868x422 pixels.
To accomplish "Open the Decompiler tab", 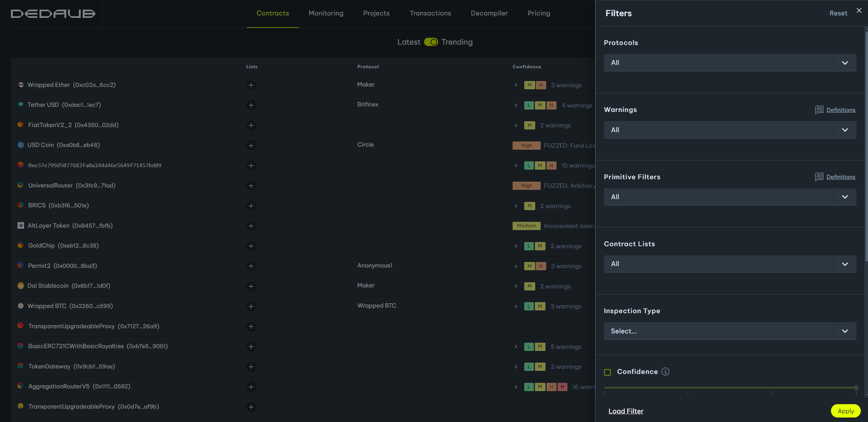I will [489, 13].
